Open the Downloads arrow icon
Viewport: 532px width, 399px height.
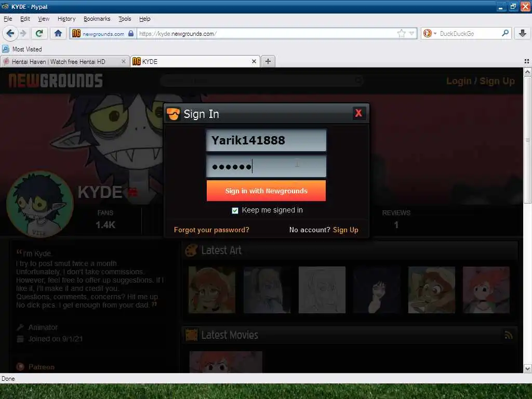(x=523, y=33)
